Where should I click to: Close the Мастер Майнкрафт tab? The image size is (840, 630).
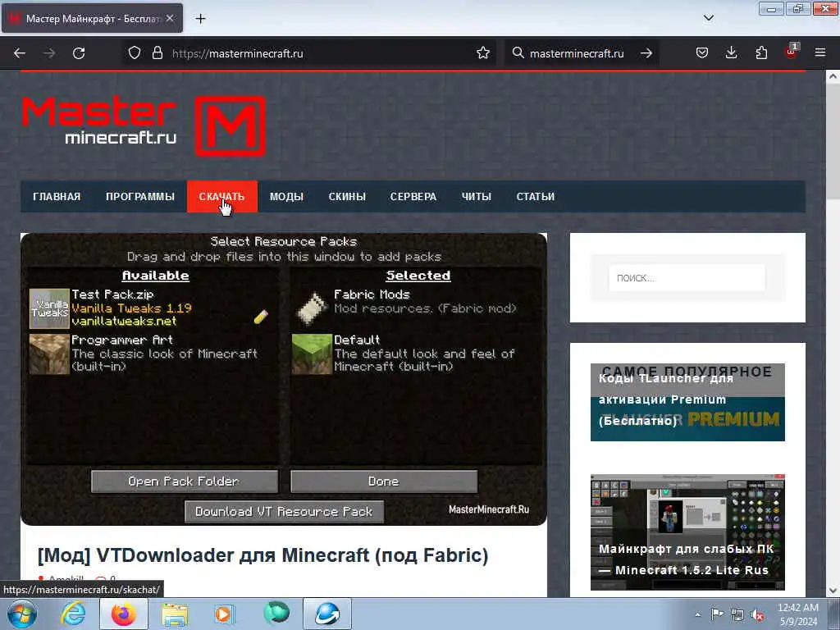click(170, 19)
